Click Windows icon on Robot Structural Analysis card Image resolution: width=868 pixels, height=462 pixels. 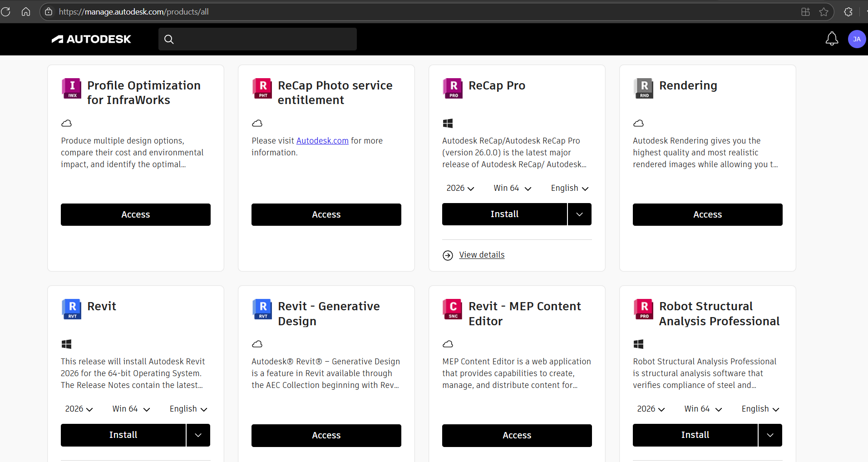[x=638, y=344]
